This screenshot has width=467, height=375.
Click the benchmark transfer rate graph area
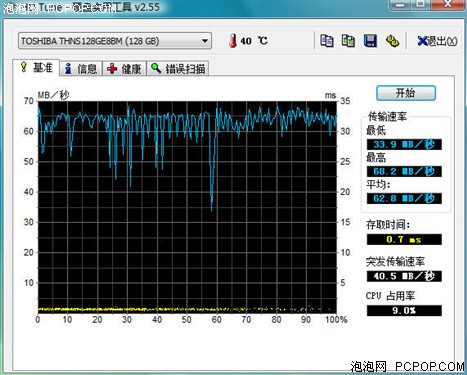pyautogui.click(x=187, y=207)
